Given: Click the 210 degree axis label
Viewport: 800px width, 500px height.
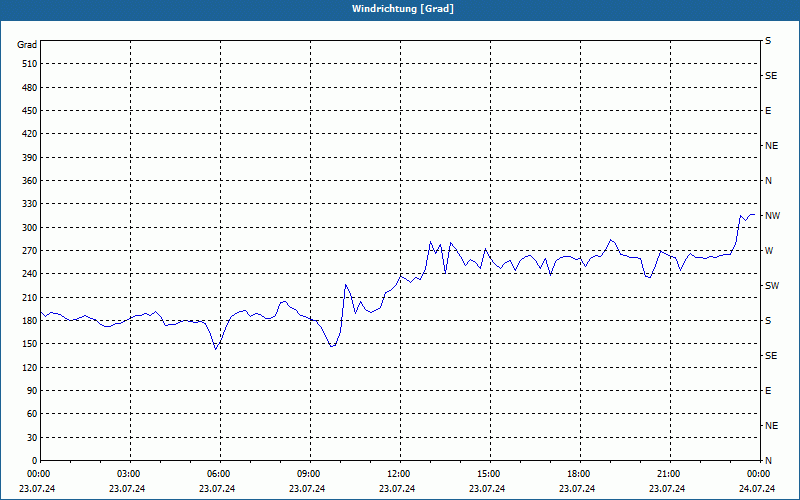Looking at the screenshot, I should [29, 297].
